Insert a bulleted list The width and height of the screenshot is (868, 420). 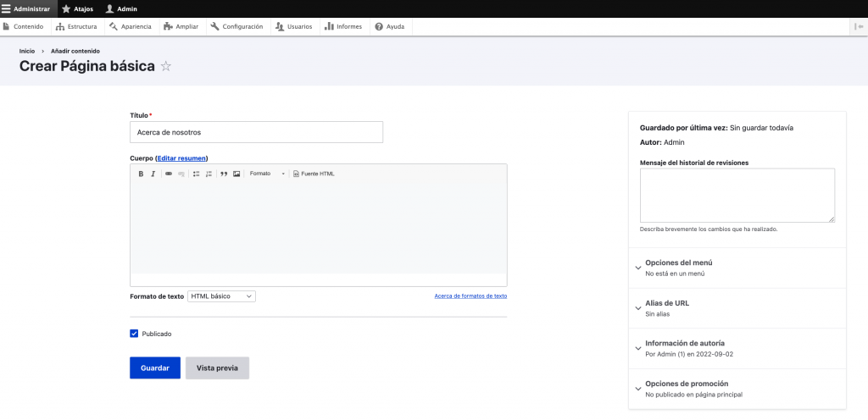click(x=196, y=174)
